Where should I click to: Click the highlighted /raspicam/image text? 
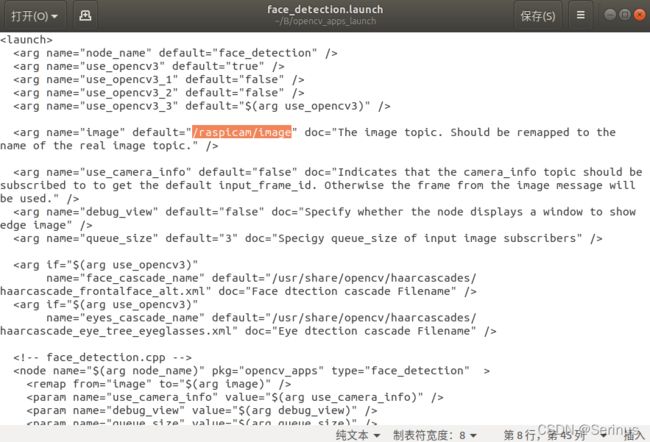[x=242, y=132]
